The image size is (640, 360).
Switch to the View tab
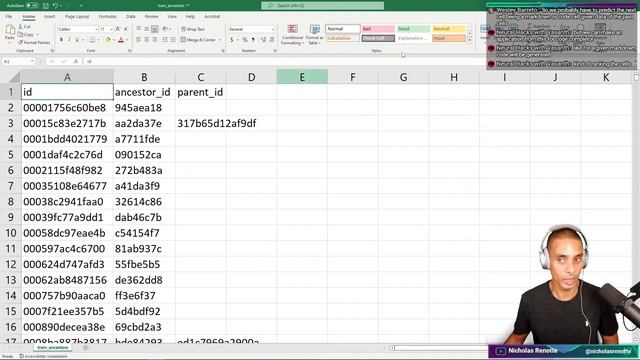click(172, 16)
